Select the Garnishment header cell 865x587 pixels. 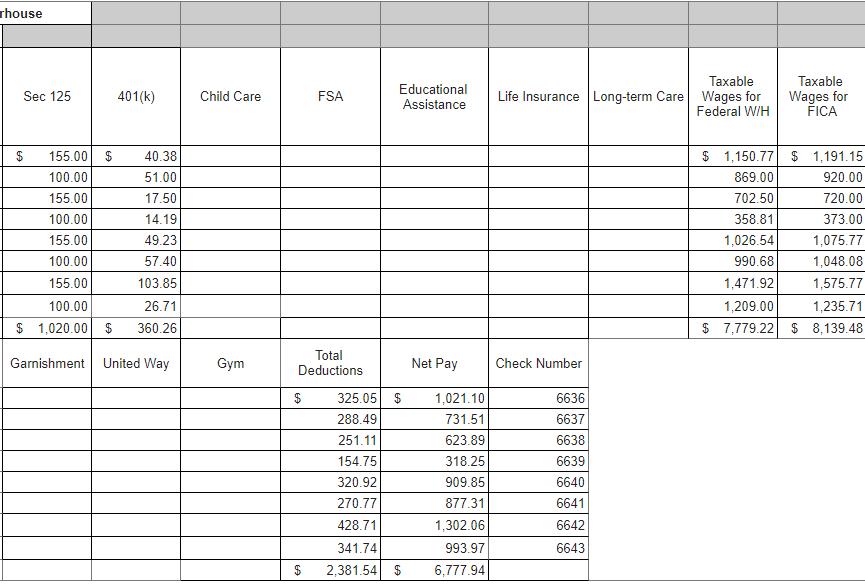click(x=45, y=363)
